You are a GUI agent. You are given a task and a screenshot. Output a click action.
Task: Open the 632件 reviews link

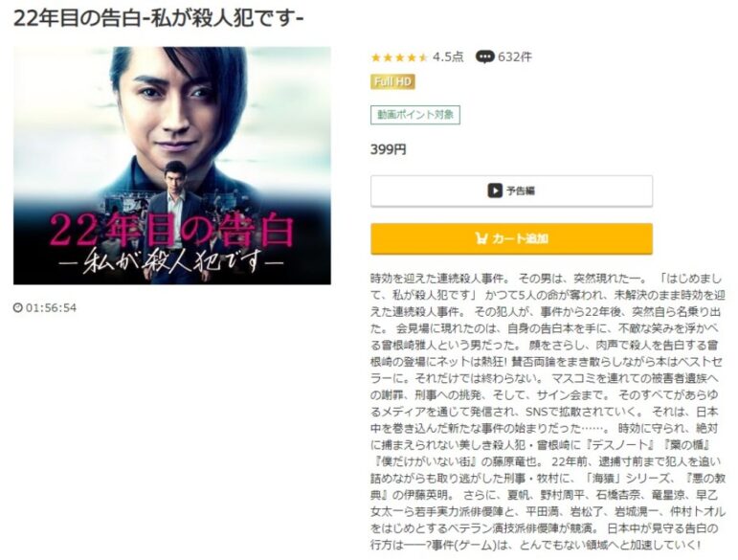coord(514,56)
